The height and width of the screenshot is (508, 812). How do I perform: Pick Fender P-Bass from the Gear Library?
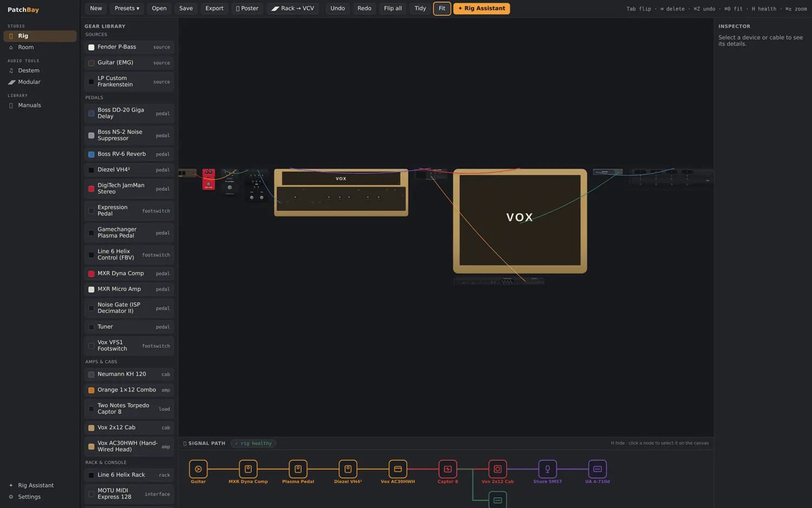(129, 47)
